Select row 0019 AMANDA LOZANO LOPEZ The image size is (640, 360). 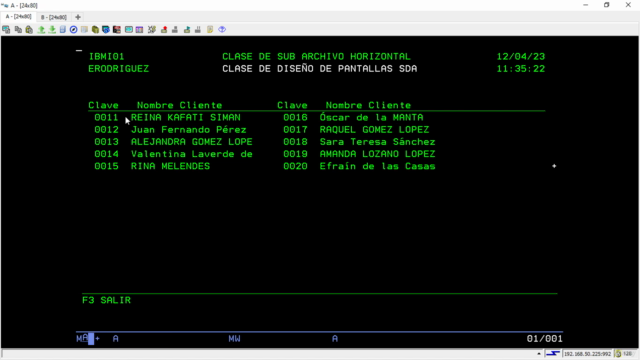click(359, 154)
